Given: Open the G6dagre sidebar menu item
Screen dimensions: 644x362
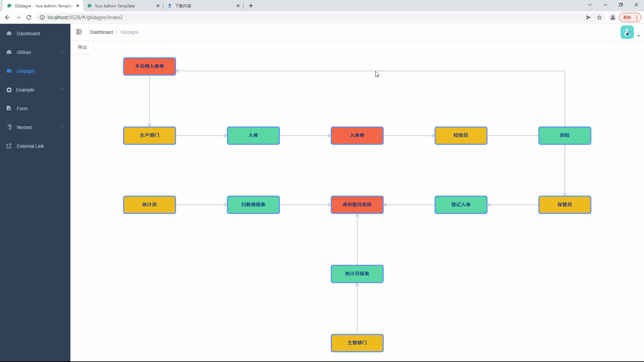Looking at the screenshot, I should (x=25, y=71).
